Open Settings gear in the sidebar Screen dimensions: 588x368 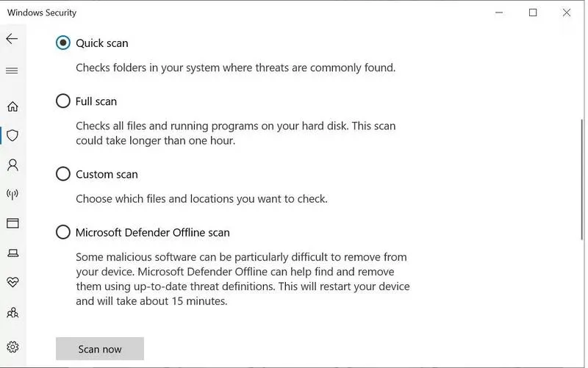point(12,347)
